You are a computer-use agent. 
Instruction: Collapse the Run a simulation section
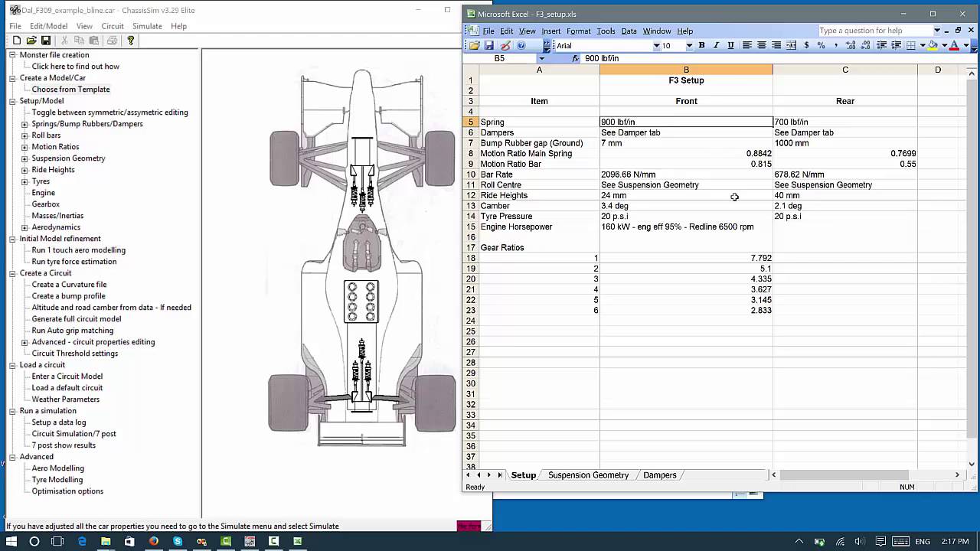point(12,411)
